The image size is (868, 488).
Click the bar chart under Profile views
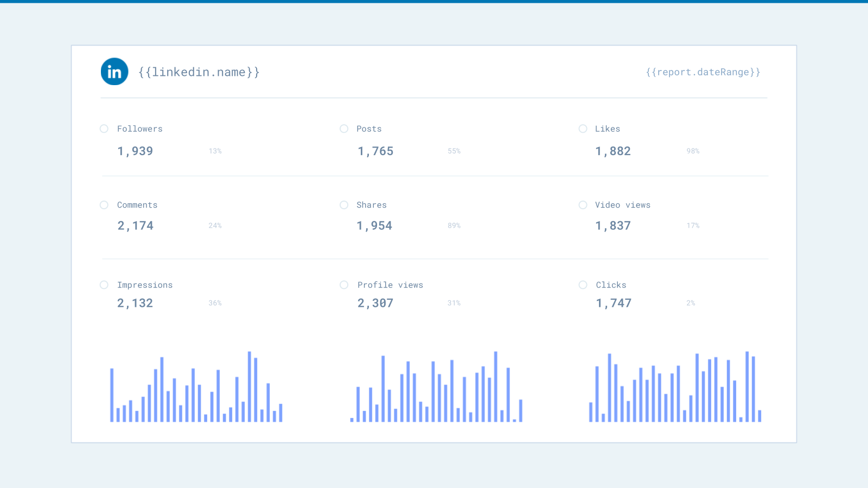(436, 387)
